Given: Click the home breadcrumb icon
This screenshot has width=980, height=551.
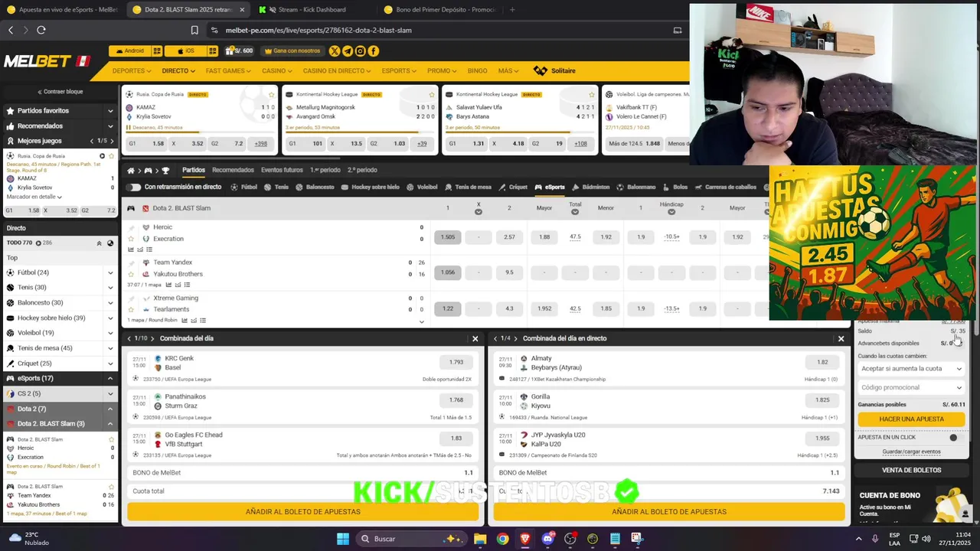Looking at the screenshot, I should [131, 171].
